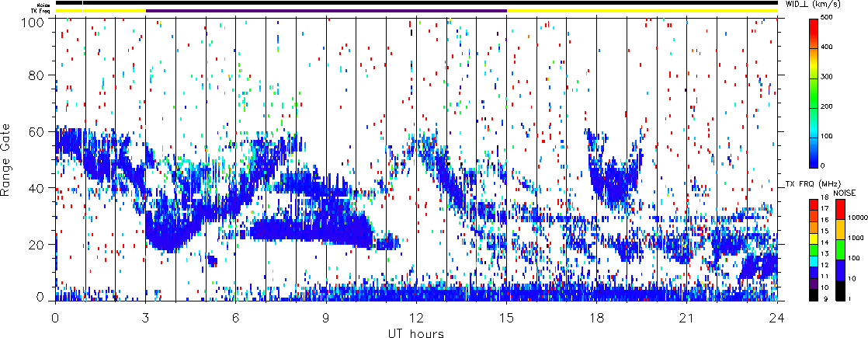This screenshot has width=868, height=338.
Task: Click the '24' tick on UT hours axis
Action: pos(777,318)
